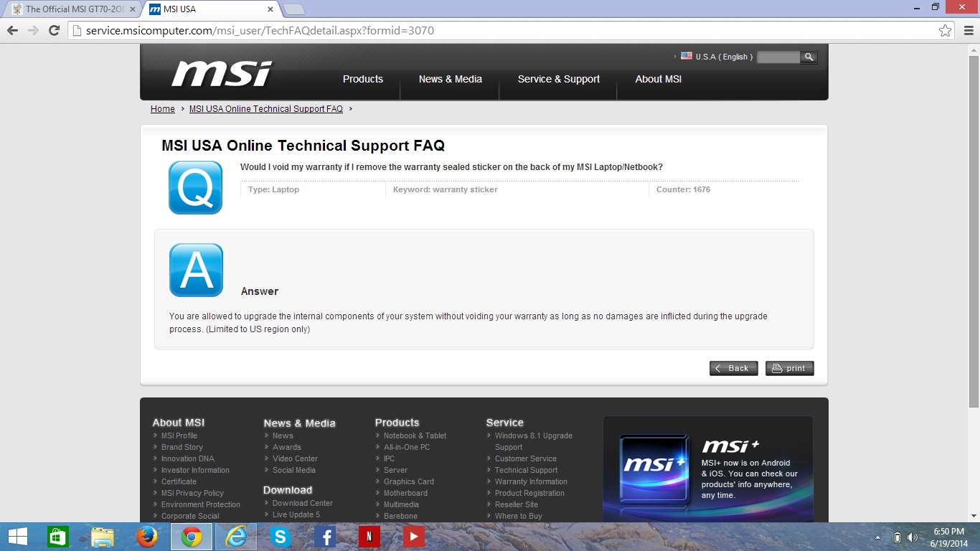Open MSI Profile footer link
This screenshot has width=980, height=551.
179,435
